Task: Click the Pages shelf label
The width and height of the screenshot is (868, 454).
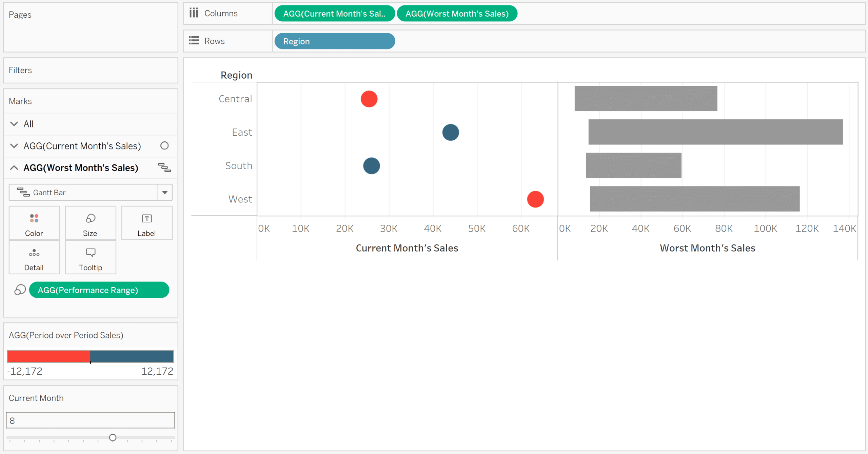Action: 20,15
